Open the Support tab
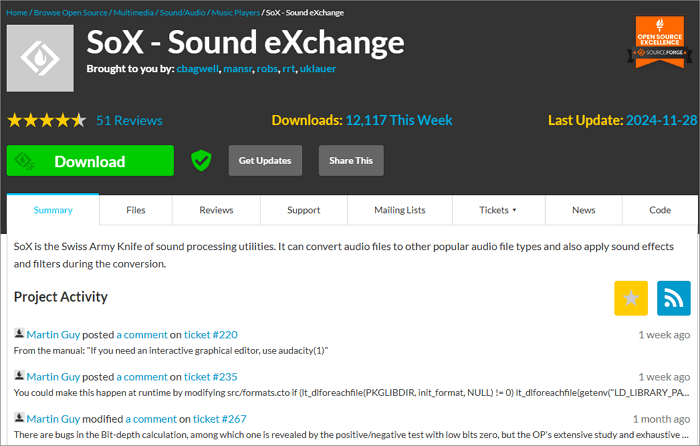This screenshot has height=446, width=700. coord(304,210)
